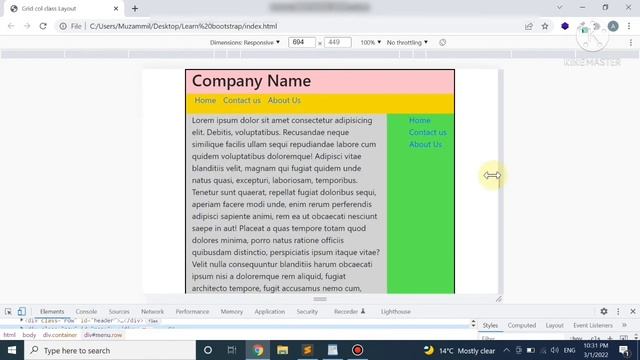The height and width of the screenshot is (360, 640).
Task: Open the 100% zoom dropdown
Action: (x=371, y=42)
